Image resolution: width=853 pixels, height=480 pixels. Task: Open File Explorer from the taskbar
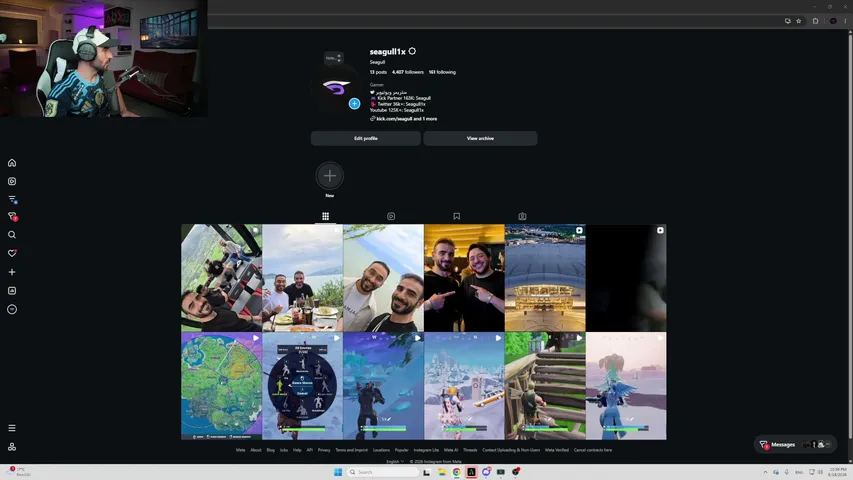click(x=442, y=472)
